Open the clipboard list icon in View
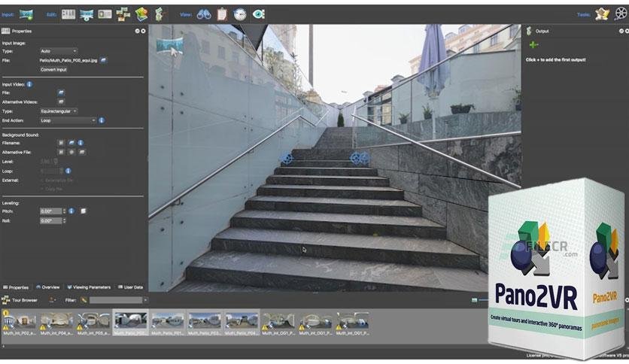This screenshot has width=629, height=364. tap(221, 15)
